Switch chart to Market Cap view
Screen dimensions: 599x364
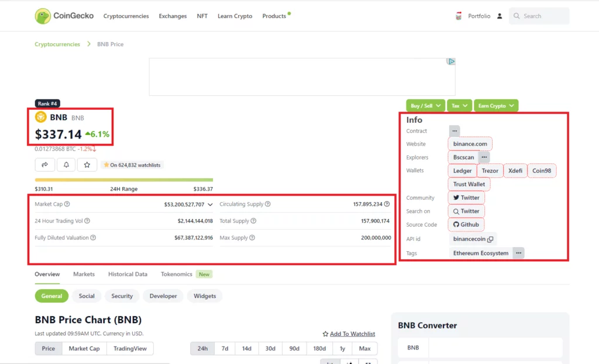click(x=84, y=349)
